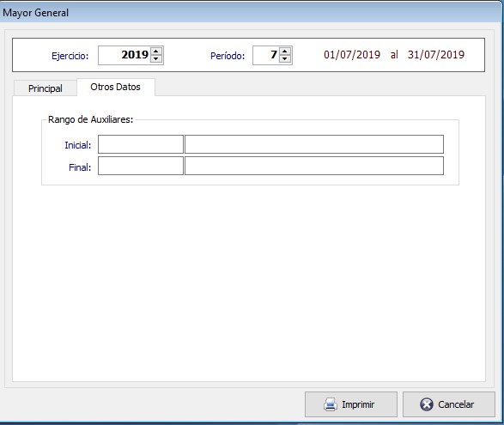Click the Inicial auxiliary description field
This screenshot has width=504, height=425.
coord(314,144)
